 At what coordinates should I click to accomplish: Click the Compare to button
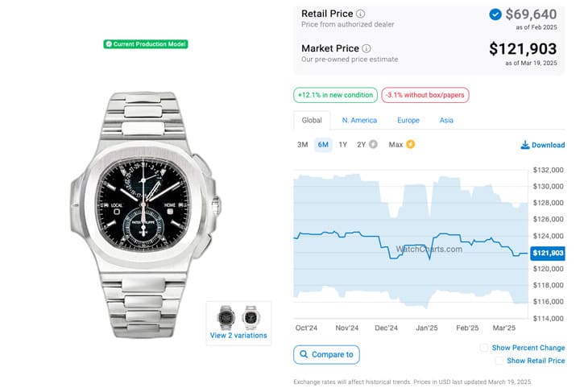pyautogui.click(x=326, y=355)
